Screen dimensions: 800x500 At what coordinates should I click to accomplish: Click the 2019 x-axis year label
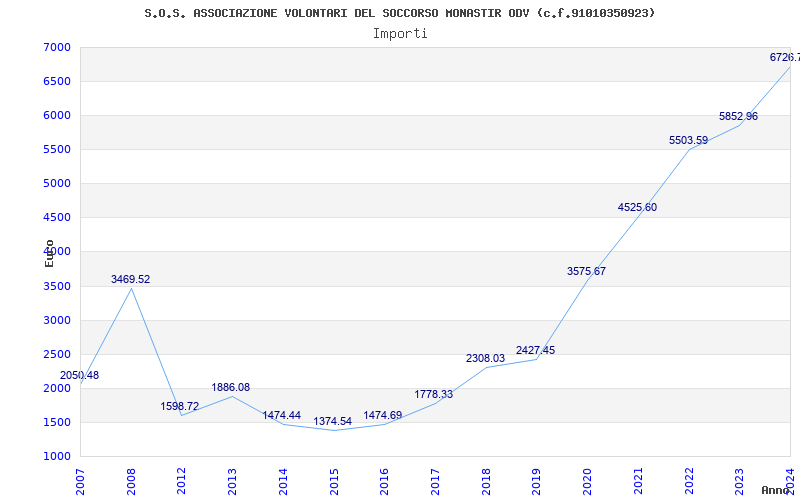(537, 481)
